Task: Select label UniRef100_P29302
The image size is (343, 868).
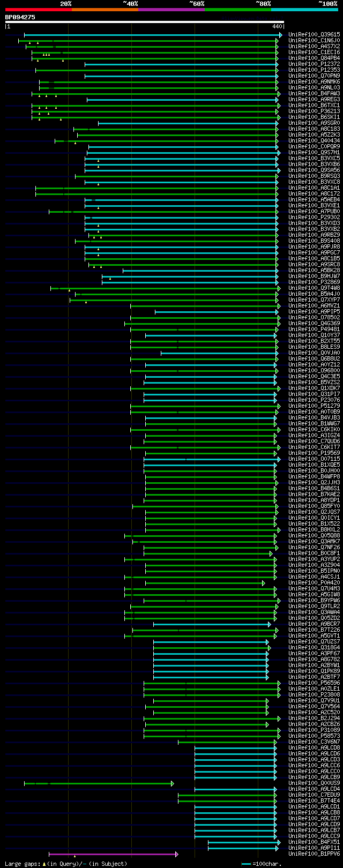Action: click(314, 217)
